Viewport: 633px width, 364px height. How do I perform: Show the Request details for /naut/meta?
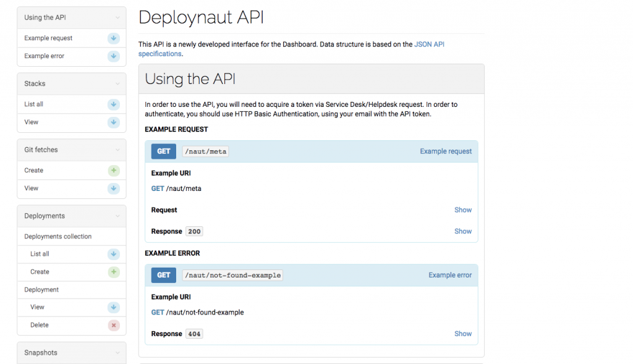coord(462,210)
